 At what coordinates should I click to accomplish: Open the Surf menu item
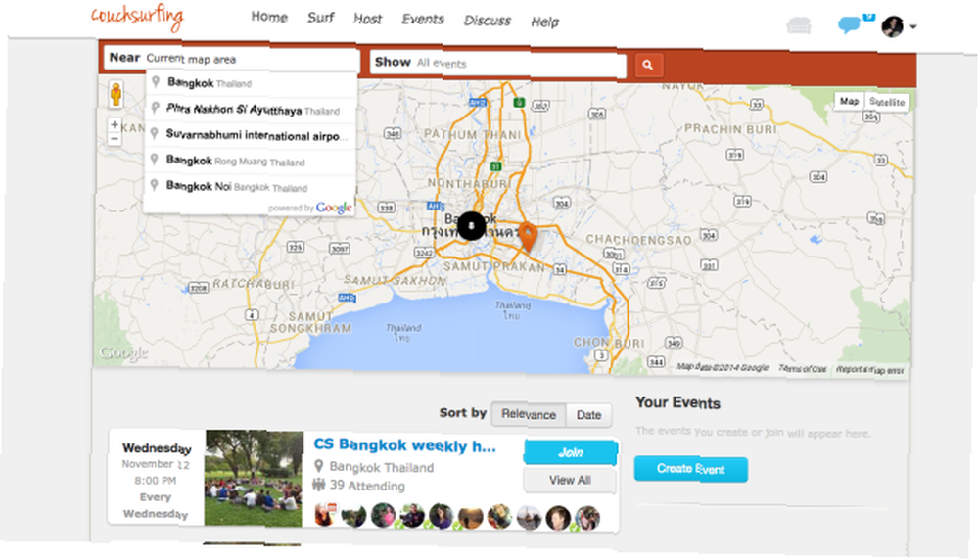321,18
